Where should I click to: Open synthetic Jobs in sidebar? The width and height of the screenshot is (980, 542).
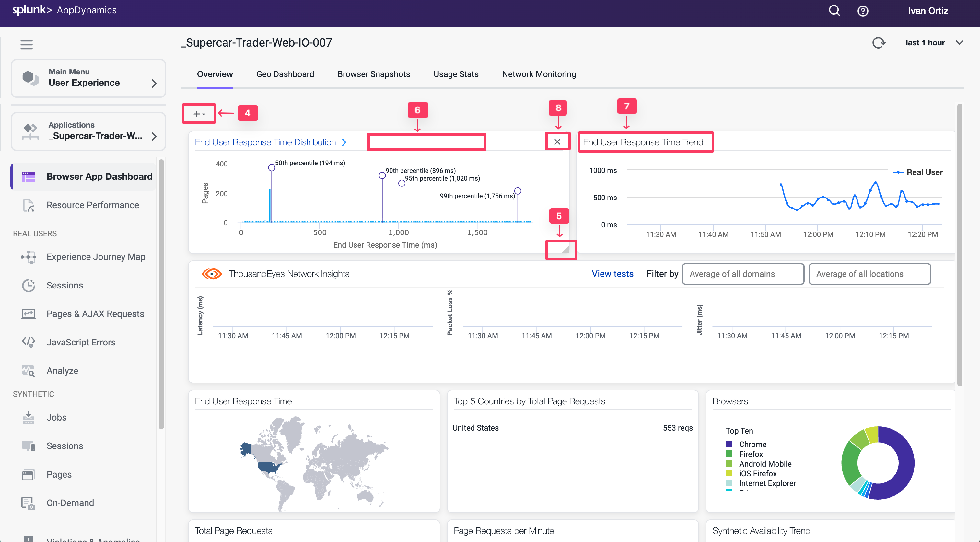coord(56,417)
